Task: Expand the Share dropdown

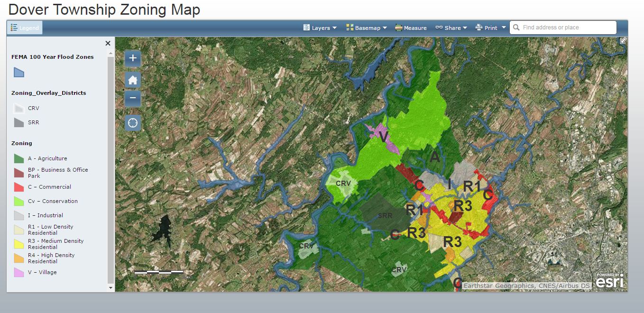Action: [x=451, y=28]
